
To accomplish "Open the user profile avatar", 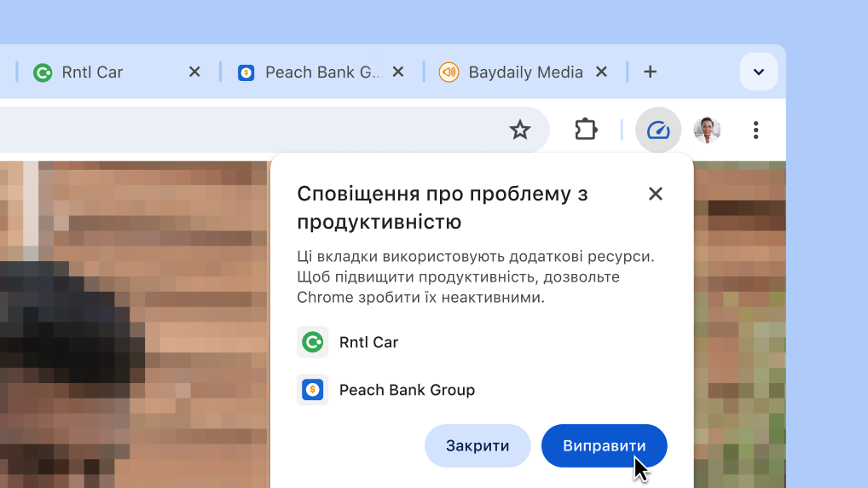I will pos(707,131).
